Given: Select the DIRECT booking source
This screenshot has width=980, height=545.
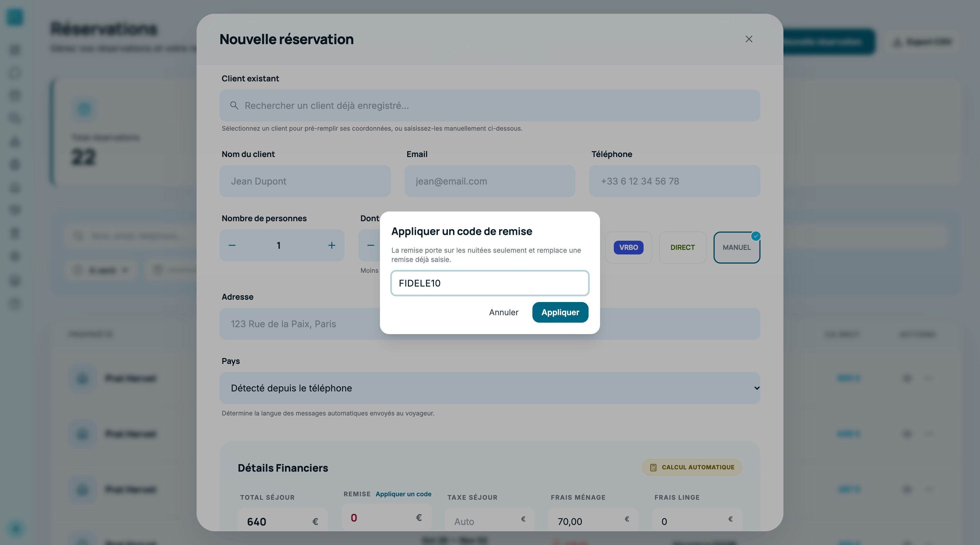Looking at the screenshot, I should 683,248.
